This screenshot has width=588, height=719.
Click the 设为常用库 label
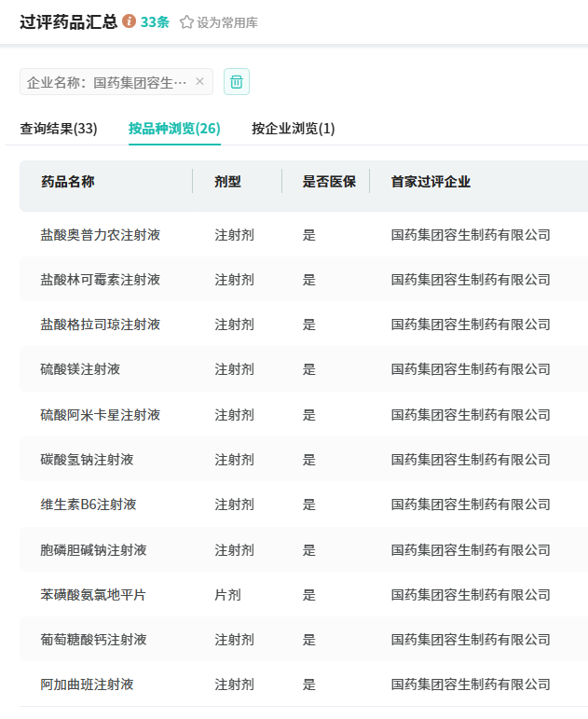[x=227, y=22]
